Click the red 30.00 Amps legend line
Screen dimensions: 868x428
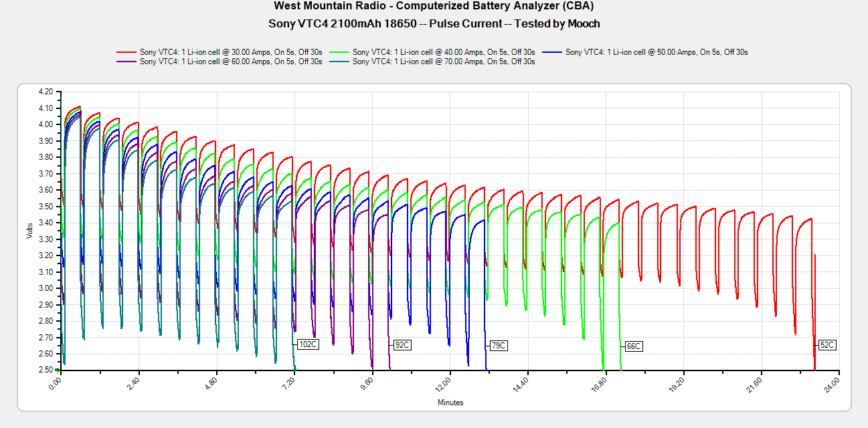(x=126, y=51)
